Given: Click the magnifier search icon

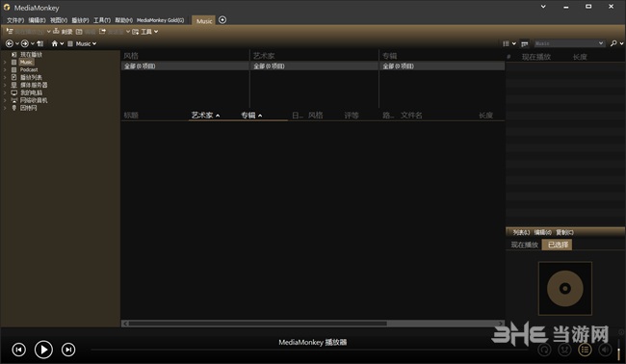Looking at the screenshot, I should [x=613, y=43].
